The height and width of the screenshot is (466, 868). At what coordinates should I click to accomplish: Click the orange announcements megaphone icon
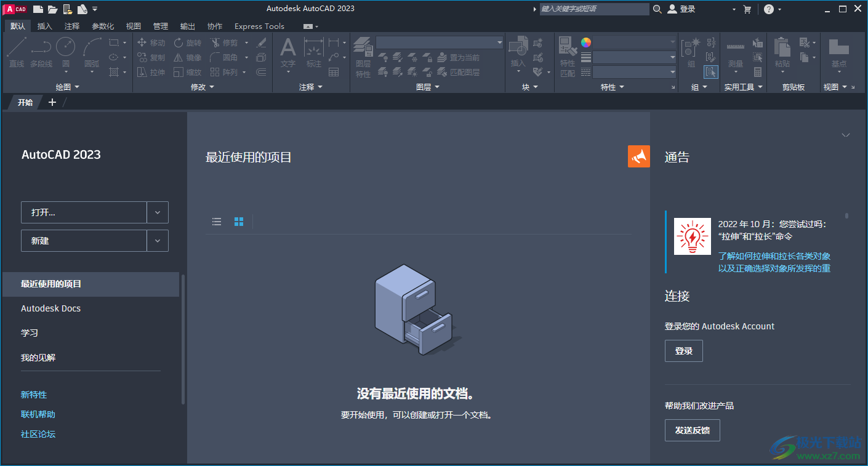click(x=639, y=156)
